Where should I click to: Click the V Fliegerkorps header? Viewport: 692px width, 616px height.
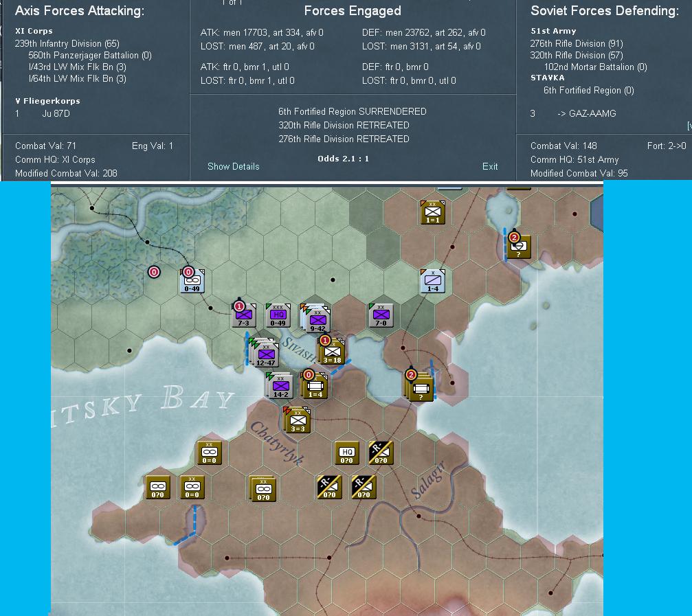point(47,101)
